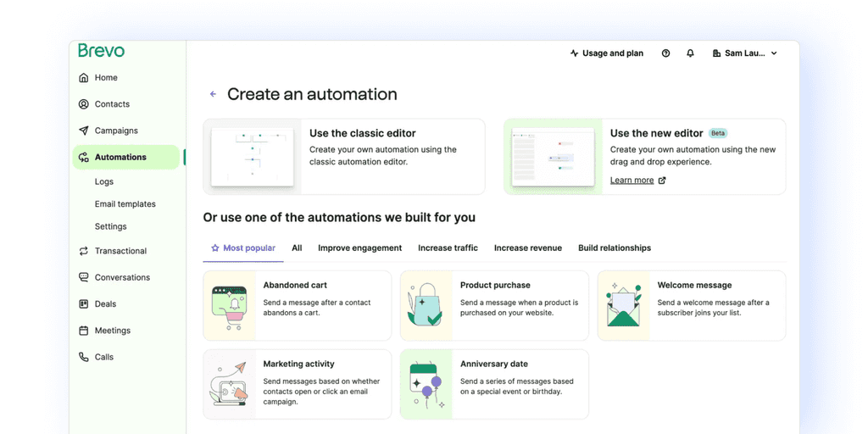This screenshot has width=868, height=434.
Task: Open the Conversations chat icon
Action: click(84, 277)
